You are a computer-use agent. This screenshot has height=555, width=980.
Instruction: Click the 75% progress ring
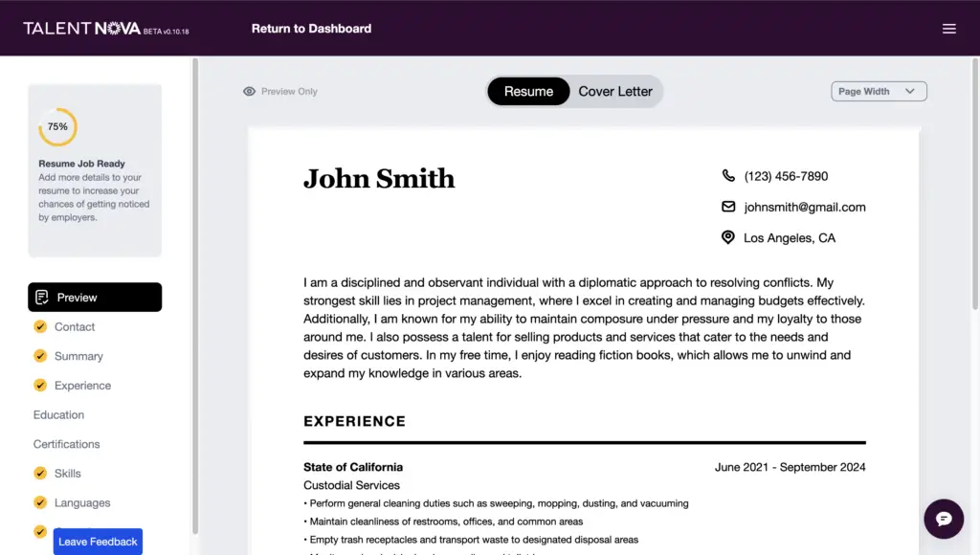[57, 127]
